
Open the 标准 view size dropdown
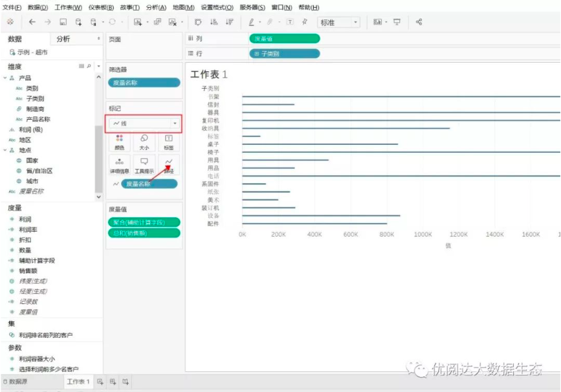(338, 23)
